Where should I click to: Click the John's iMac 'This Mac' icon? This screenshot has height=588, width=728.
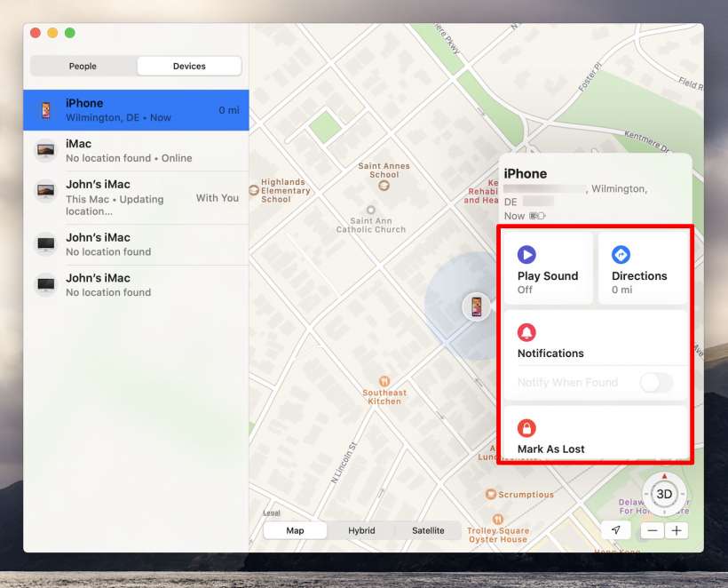[46, 190]
